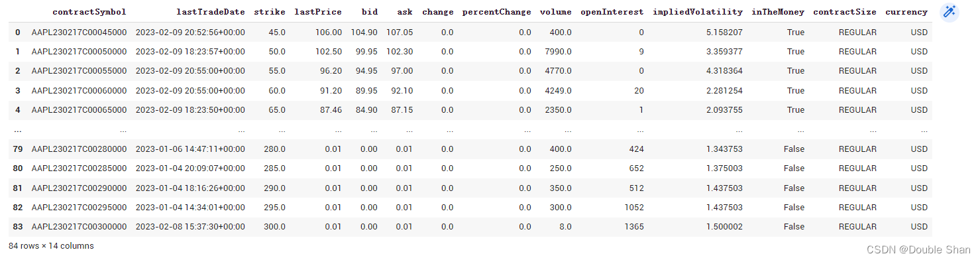This screenshot has width=980, height=260.
Task: Click the magic wand chart suggestion icon
Action: coord(950,12)
